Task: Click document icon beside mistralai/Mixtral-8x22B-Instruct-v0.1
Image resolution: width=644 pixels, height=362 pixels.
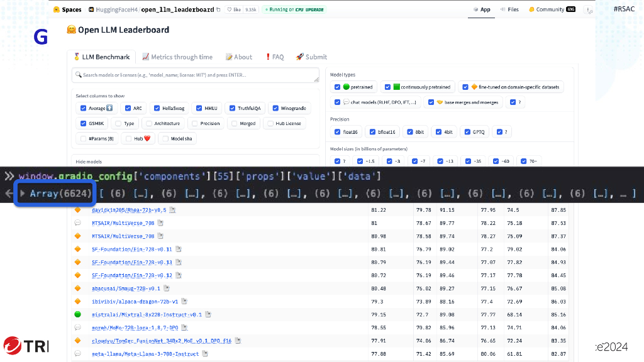Action: [x=208, y=315]
